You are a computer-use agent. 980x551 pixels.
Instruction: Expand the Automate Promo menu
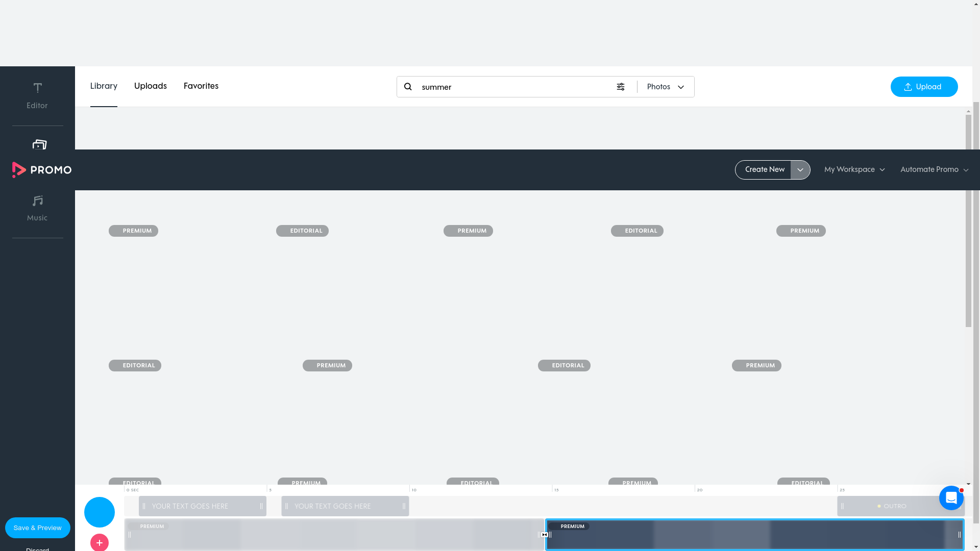pyautogui.click(x=934, y=169)
